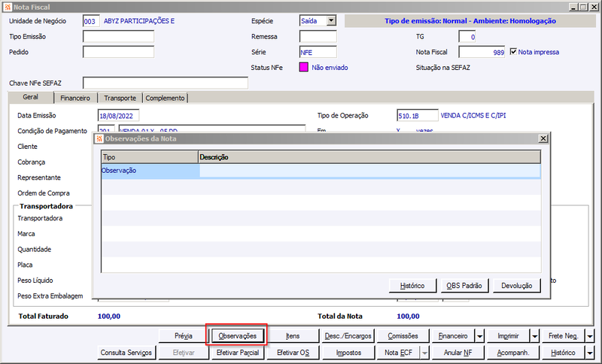Click the Comissões button

coord(403,336)
